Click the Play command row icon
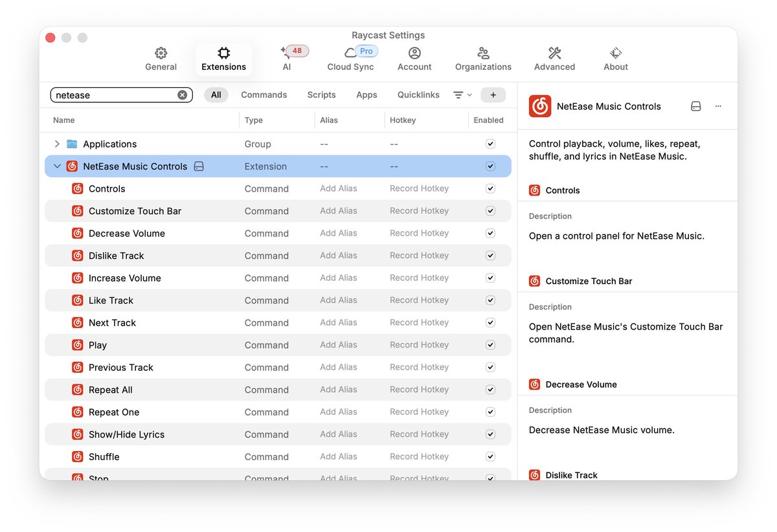The width and height of the screenshot is (777, 532). coord(78,345)
